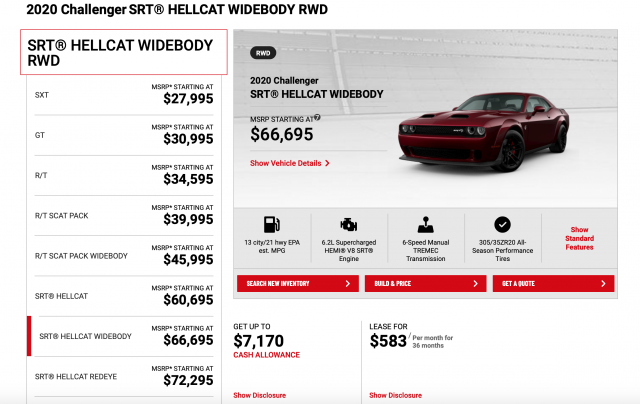
Task: Click Search New Inventory button
Action: pyautogui.click(x=298, y=283)
